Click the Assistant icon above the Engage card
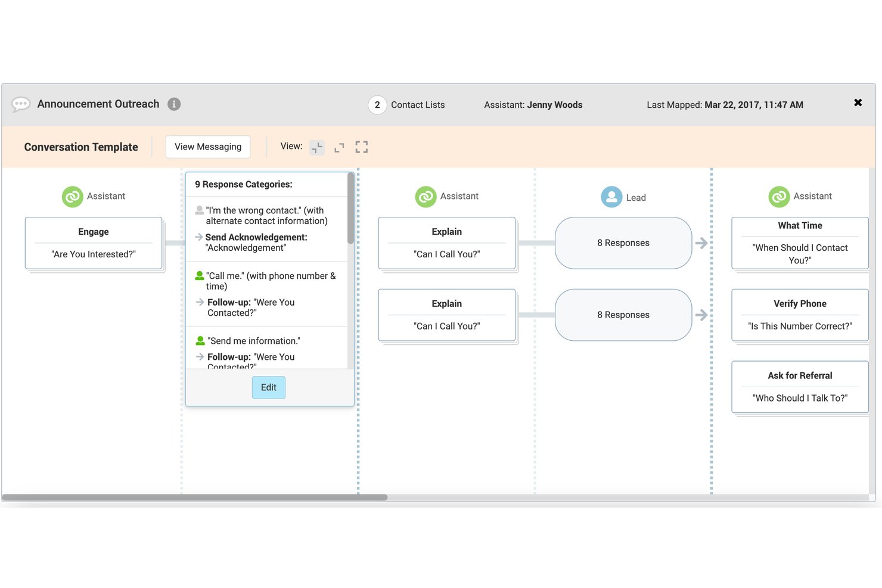 click(73, 197)
